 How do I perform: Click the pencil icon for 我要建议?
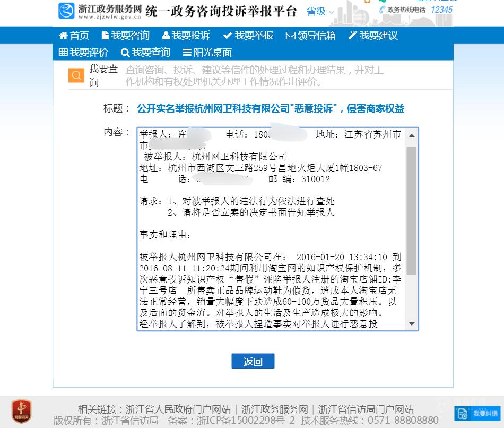353,35
